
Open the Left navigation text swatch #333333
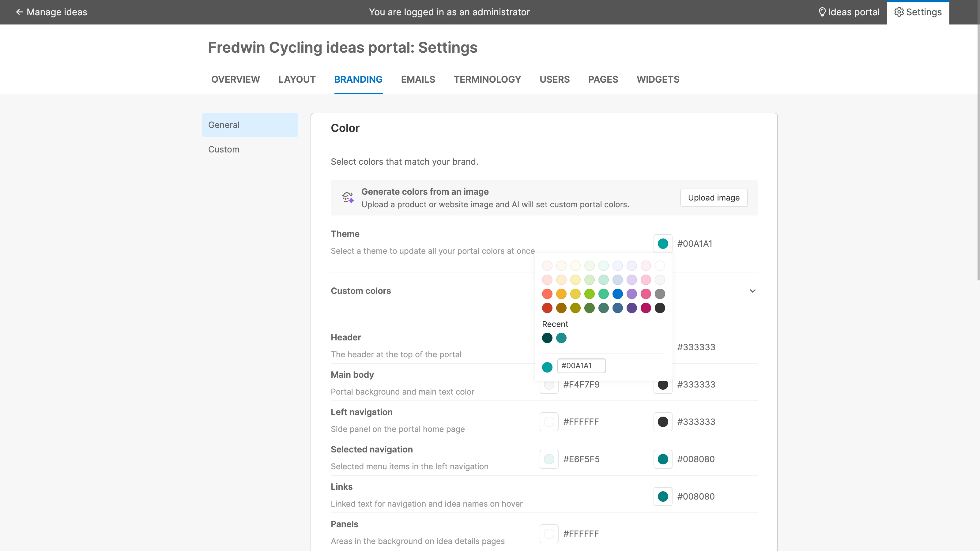coord(663,422)
